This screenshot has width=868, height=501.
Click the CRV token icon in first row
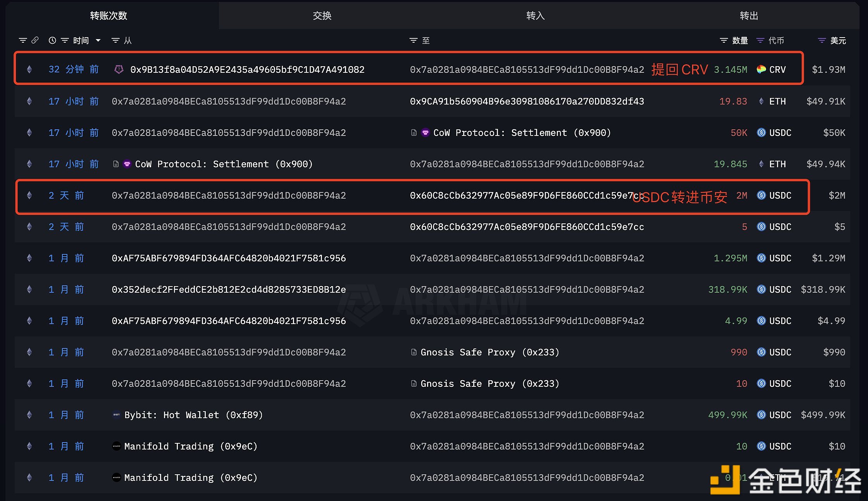[761, 69]
